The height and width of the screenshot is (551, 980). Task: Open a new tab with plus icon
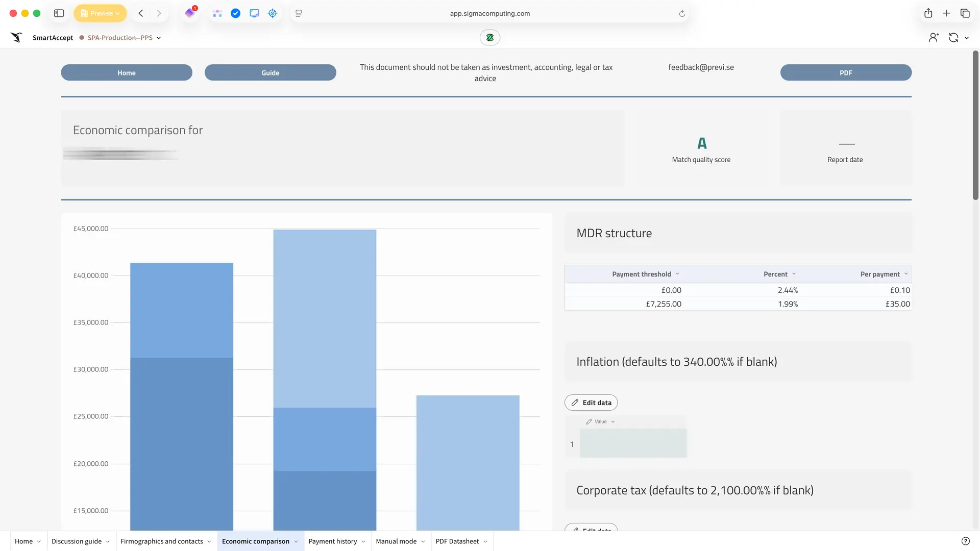click(x=946, y=13)
